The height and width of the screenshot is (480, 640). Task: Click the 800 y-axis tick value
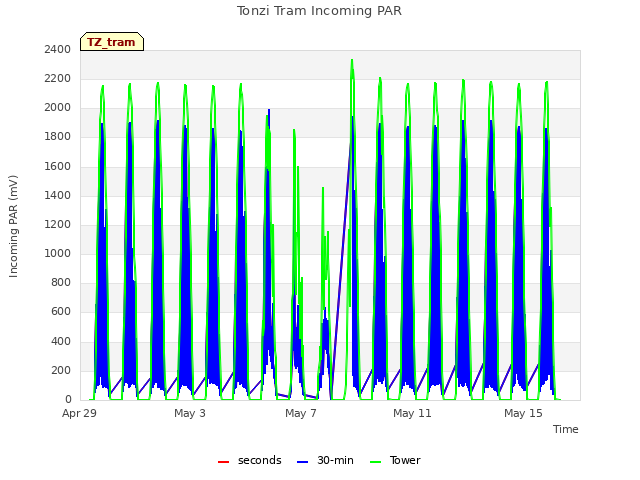(x=61, y=282)
